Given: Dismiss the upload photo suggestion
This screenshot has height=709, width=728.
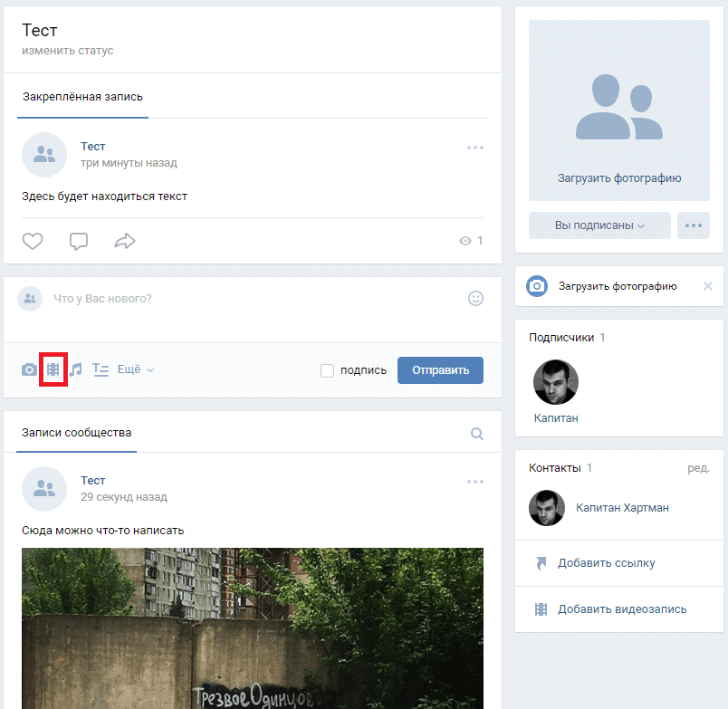Looking at the screenshot, I should click(707, 286).
